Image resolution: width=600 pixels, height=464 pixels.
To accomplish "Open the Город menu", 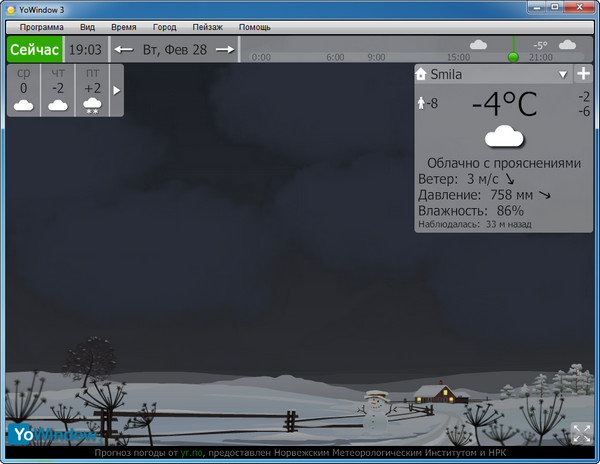I will tap(165, 27).
